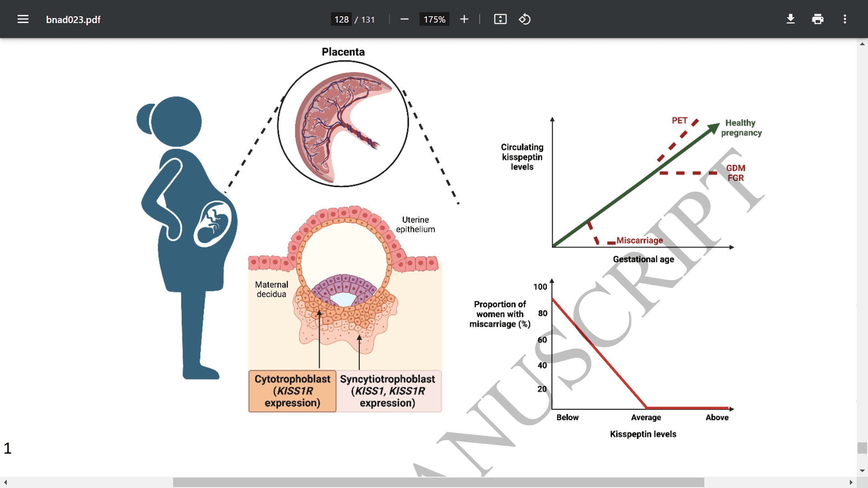Rotate the document counterclockwise
Image resolution: width=868 pixels, height=488 pixels.
[524, 19]
